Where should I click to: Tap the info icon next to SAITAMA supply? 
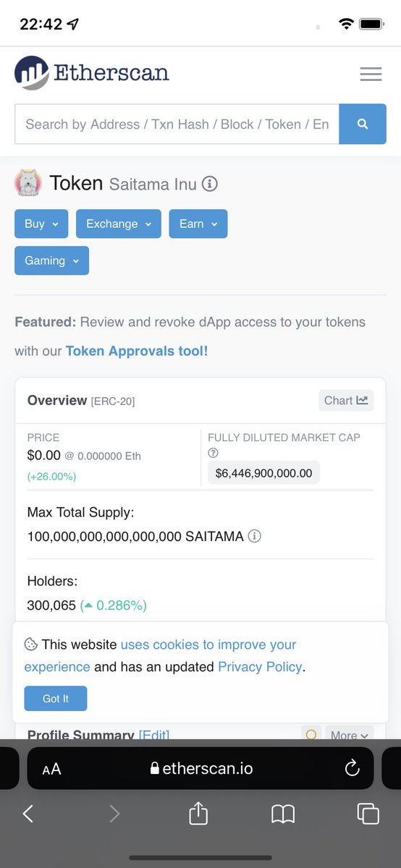tap(255, 537)
